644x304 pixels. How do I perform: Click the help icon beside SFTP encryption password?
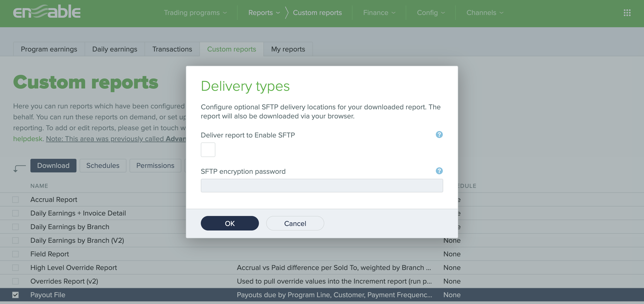439,171
